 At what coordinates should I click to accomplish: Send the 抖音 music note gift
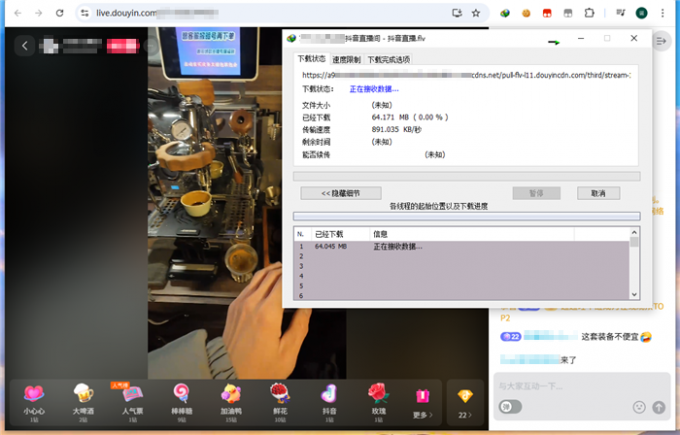point(329,402)
